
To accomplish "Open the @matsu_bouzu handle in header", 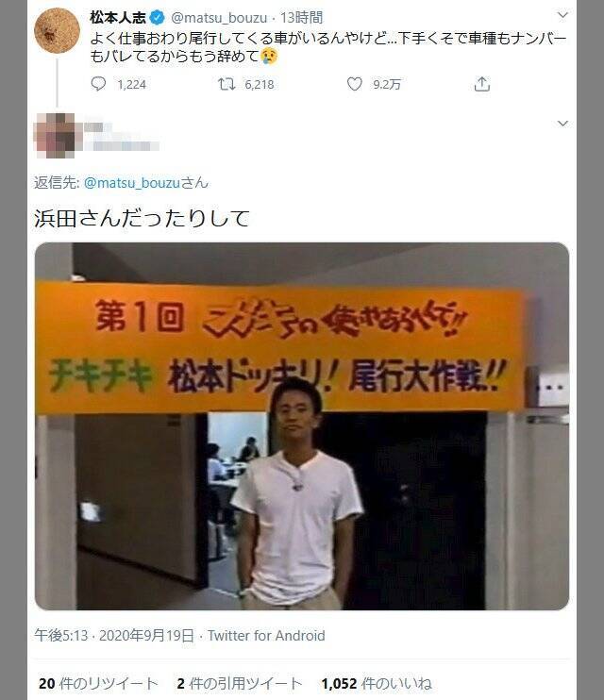I will [x=219, y=18].
